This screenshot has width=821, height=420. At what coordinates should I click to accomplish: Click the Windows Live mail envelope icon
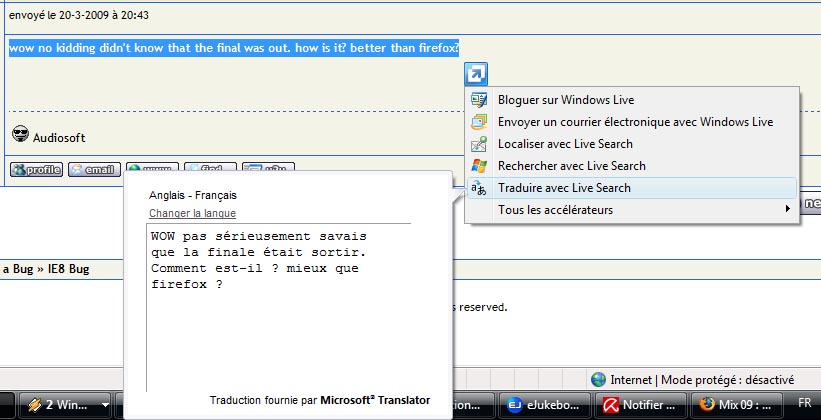click(x=479, y=122)
